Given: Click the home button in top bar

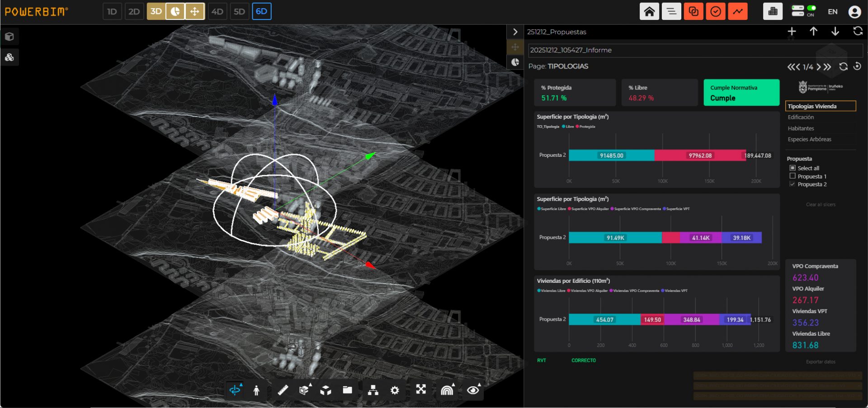Looking at the screenshot, I should 649,11.
